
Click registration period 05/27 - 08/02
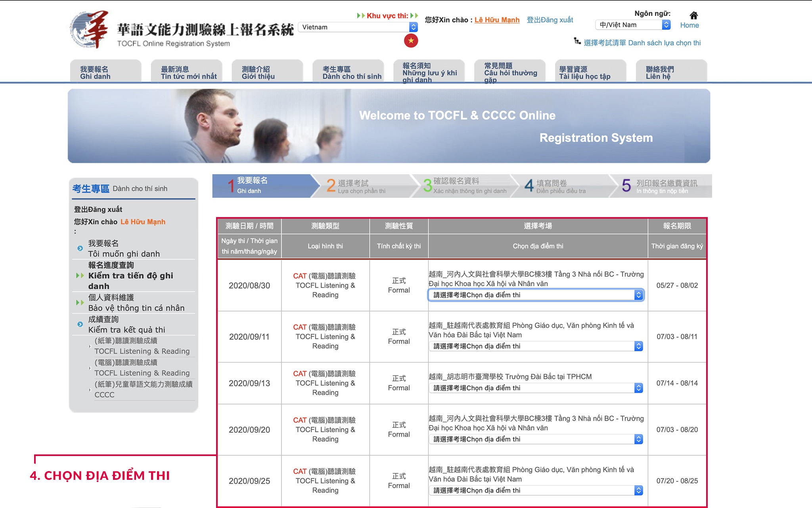pos(677,285)
